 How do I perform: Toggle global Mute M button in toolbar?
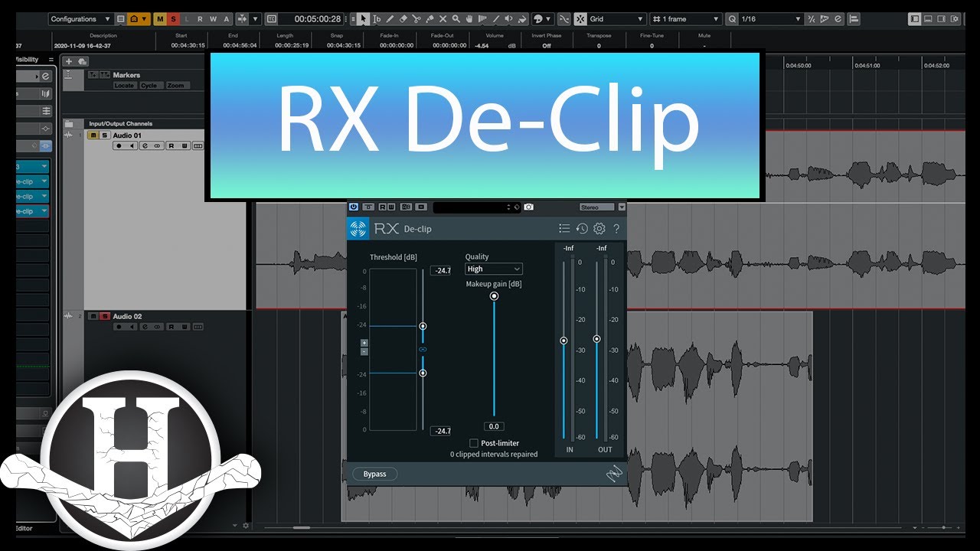coord(161,19)
